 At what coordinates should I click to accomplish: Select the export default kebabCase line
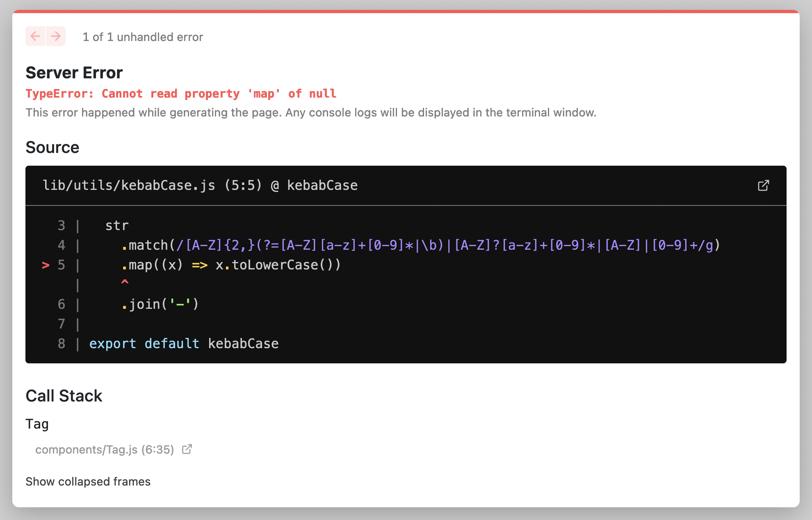click(184, 344)
